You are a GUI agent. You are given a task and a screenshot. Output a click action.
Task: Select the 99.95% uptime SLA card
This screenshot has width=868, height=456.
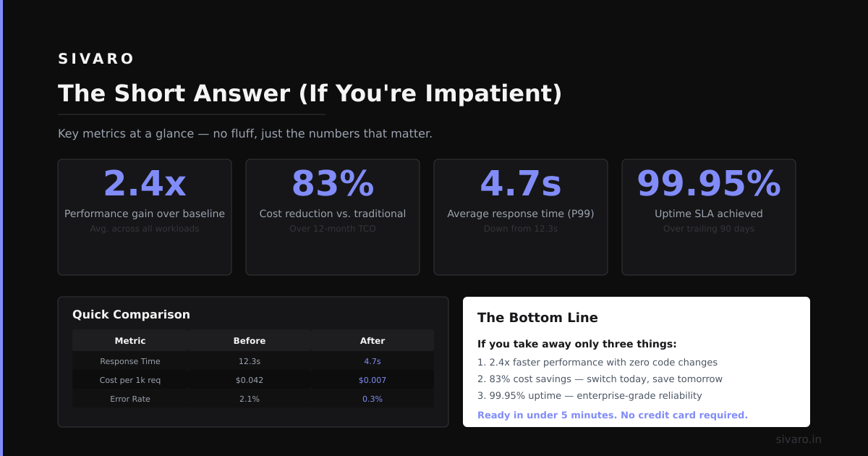(709, 217)
